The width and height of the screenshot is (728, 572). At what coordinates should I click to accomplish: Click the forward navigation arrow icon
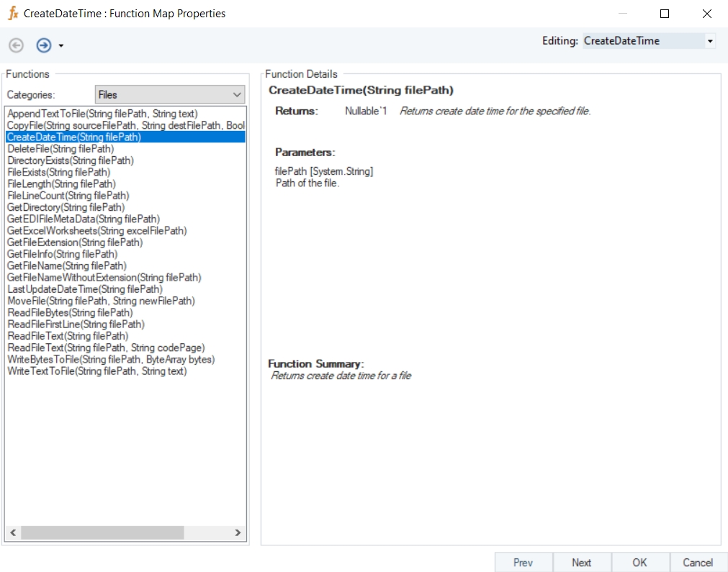pyautogui.click(x=44, y=45)
